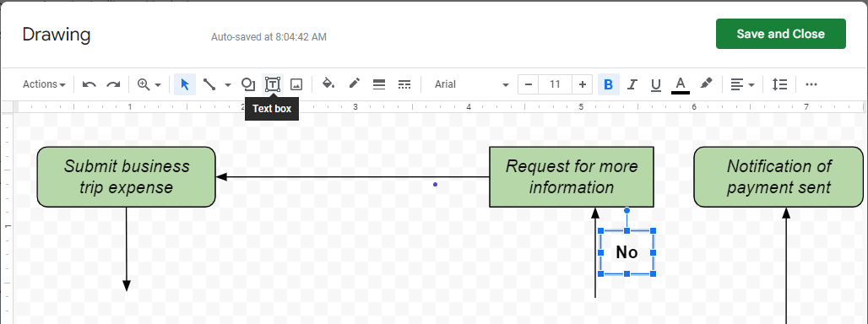Click the font size field showing 11
Viewport: 868px width, 324px height.
[x=556, y=84]
